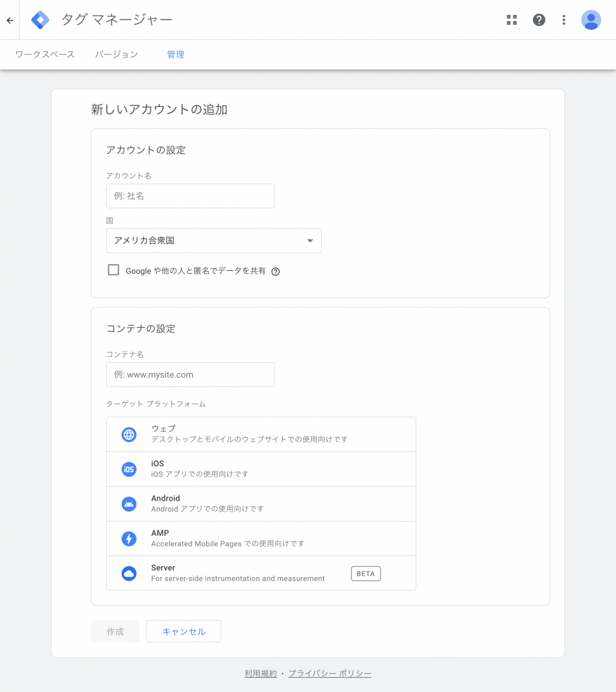Select the iOS platform option
This screenshot has width=616, height=692.
pos(261,469)
